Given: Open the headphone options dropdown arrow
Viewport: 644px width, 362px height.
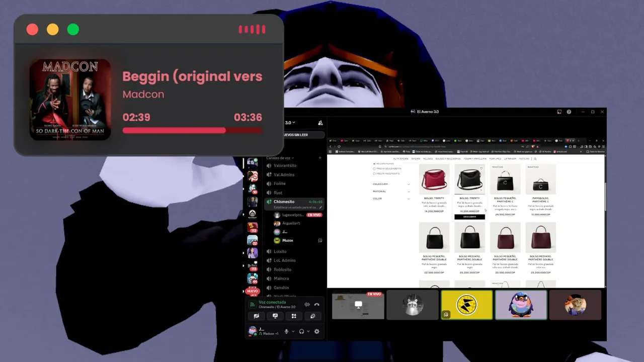Looking at the screenshot, I should tap(308, 331).
